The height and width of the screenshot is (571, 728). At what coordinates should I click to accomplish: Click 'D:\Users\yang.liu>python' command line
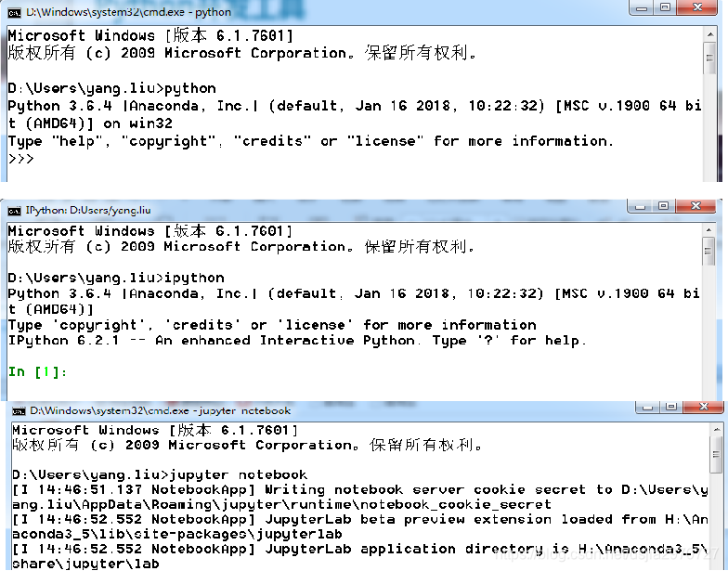(x=111, y=88)
